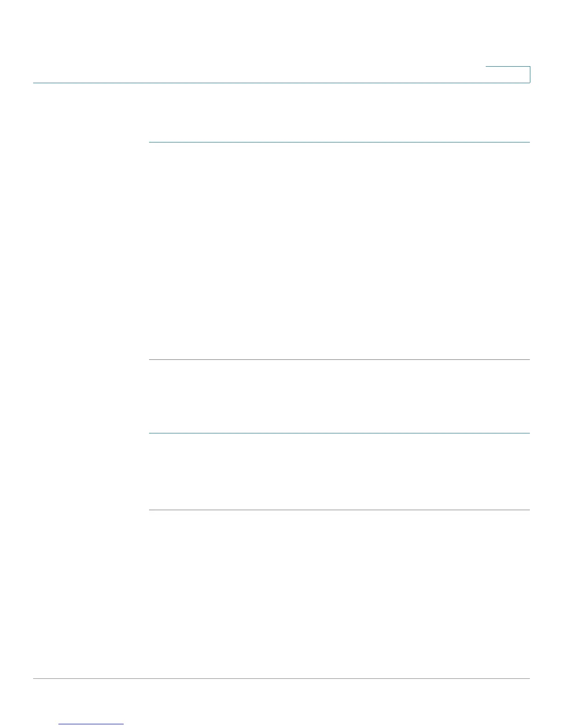The image size is (563, 728).
Task: Click the left end of the header rule
Action: (35, 83)
